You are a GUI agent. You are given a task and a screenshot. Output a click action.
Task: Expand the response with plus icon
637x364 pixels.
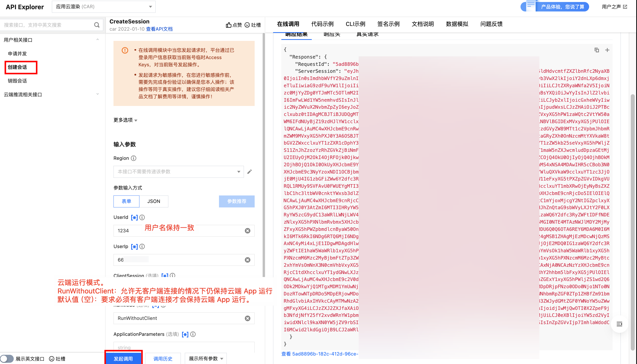point(607,50)
